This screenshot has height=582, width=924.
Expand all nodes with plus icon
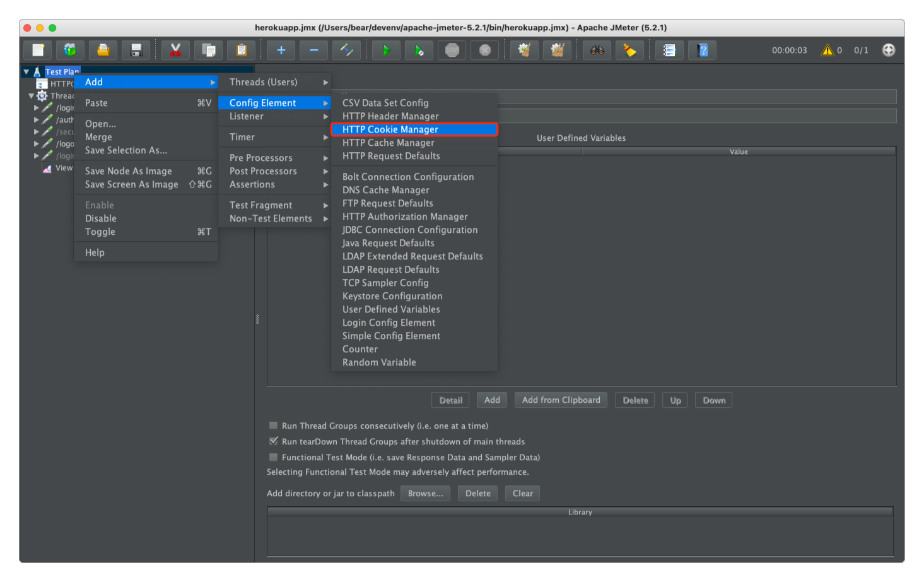(281, 50)
